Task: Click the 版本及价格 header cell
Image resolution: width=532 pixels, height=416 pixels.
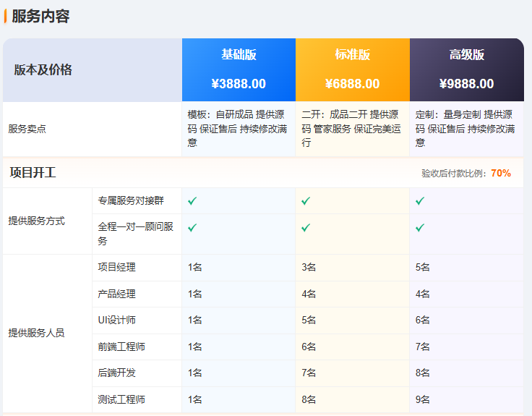Action: (x=43, y=70)
